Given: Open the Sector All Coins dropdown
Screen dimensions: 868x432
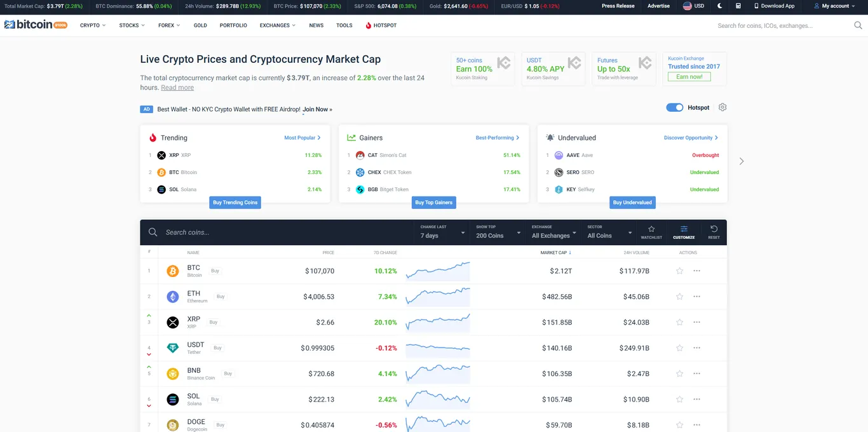Looking at the screenshot, I should 610,232.
